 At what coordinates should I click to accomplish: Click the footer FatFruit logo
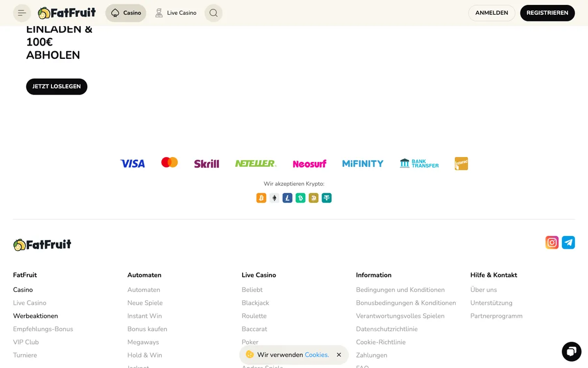[x=43, y=244]
